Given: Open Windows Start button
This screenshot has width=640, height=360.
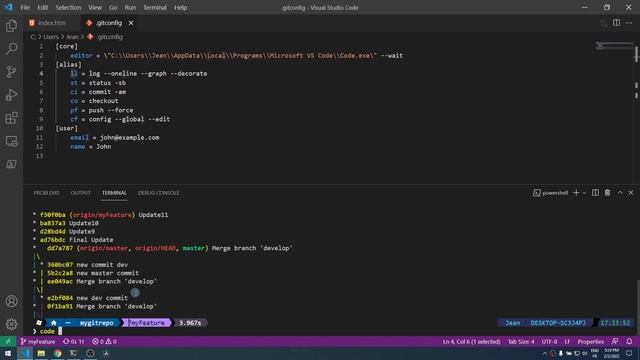Looking at the screenshot, I should 8,353.
